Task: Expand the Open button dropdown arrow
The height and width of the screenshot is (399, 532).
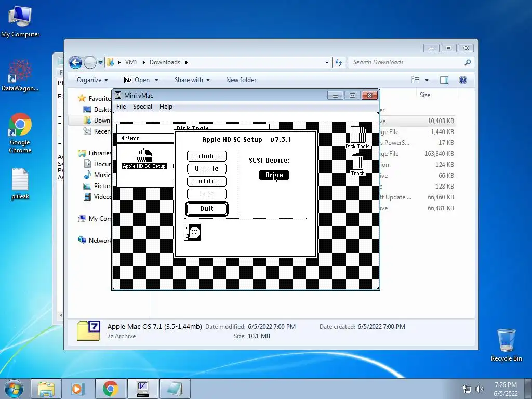Action: point(156,80)
